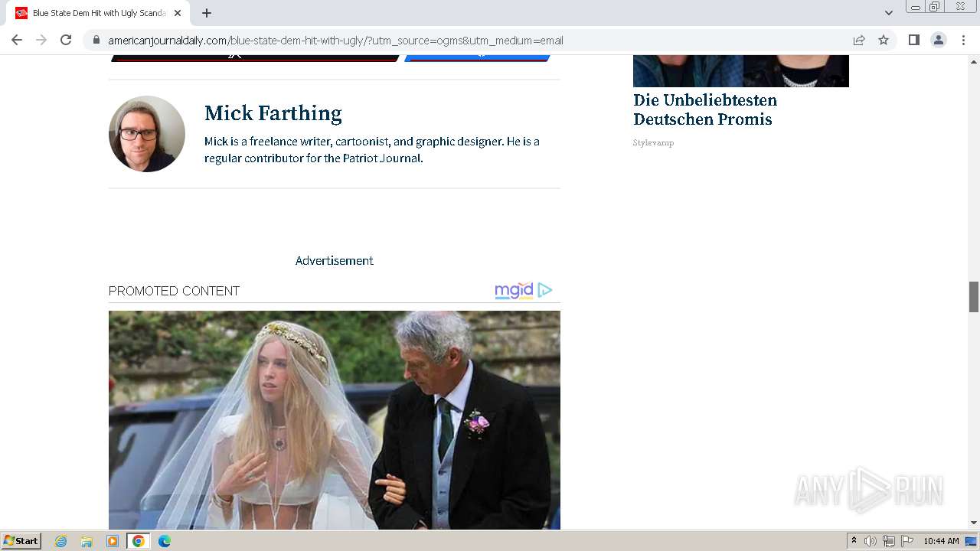The width and height of the screenshot is (980, 551).
Task: Launch Internet Explorer from taskbar
Action: [61, 541]
